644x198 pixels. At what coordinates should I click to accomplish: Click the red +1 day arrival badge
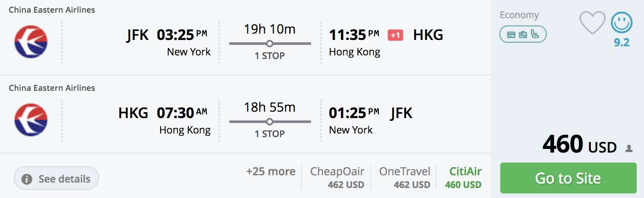(x=395, y=35)
